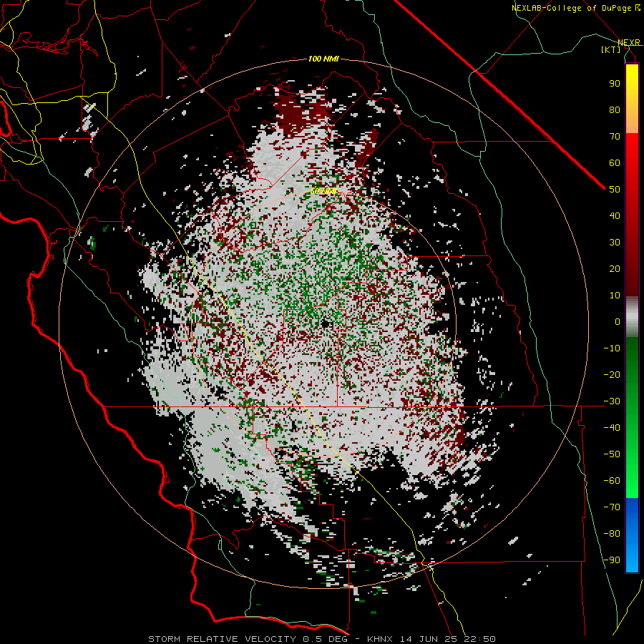Select the KHNX station identifier
644x644 pixels.
[x=380, y=639]
